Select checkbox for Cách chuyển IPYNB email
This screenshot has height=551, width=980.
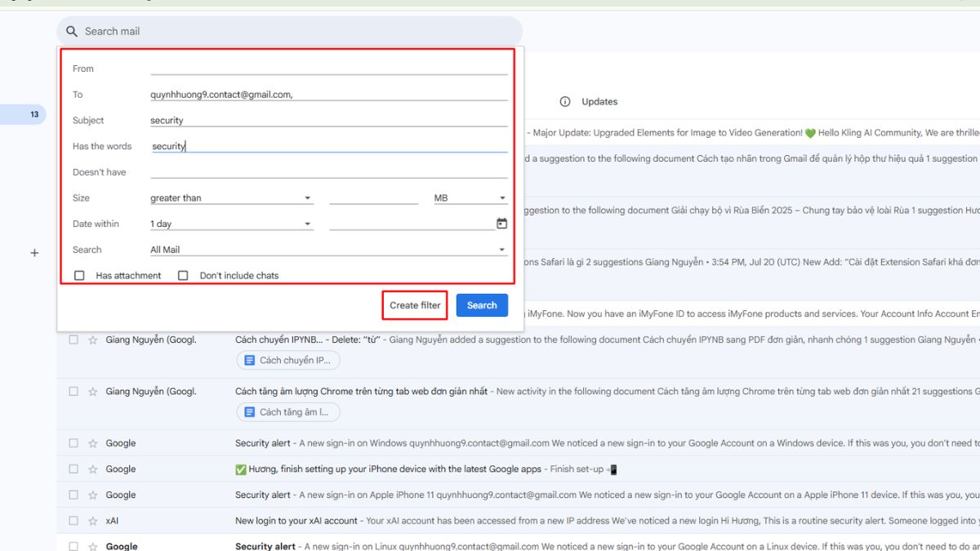[x=73, y=340]
